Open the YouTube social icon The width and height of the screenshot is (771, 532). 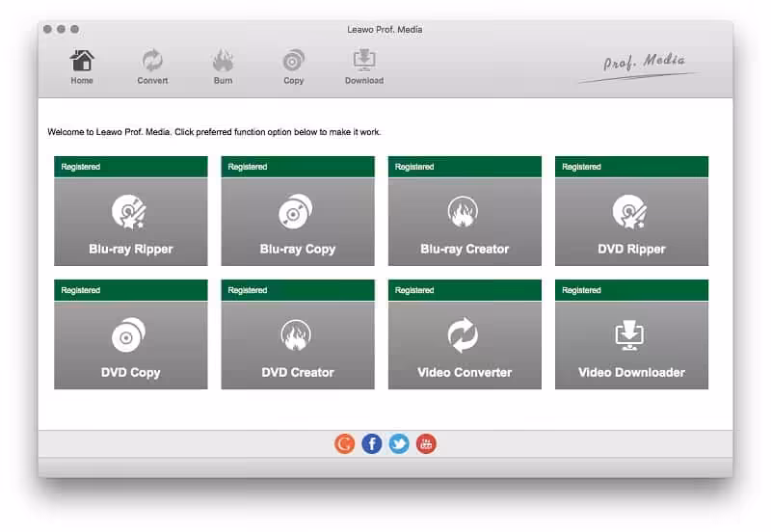coord(426,443)
